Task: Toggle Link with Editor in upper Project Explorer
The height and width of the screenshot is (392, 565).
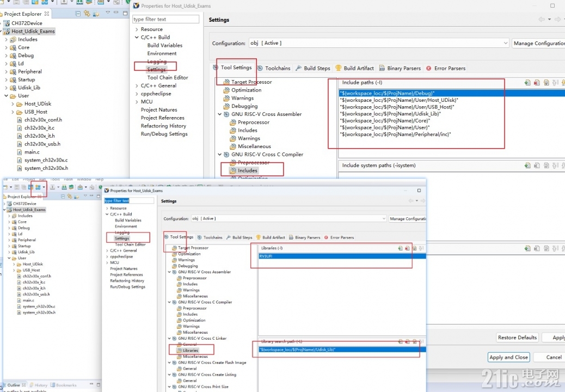Action: [87, 14]
